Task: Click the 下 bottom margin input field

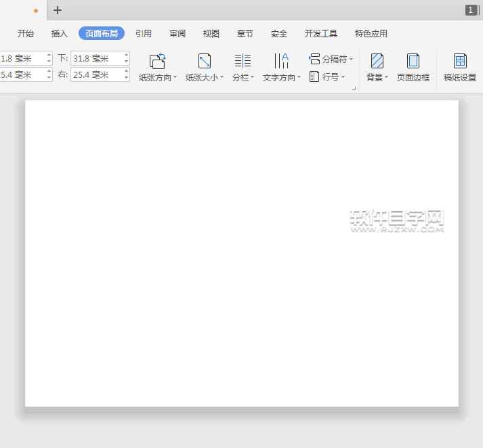Action: [x=96, y=59]
